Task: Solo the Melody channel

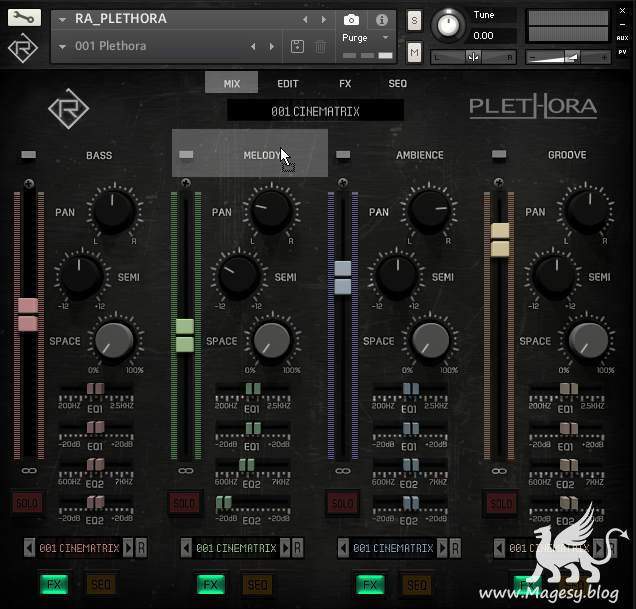Action: coord(184,504)
